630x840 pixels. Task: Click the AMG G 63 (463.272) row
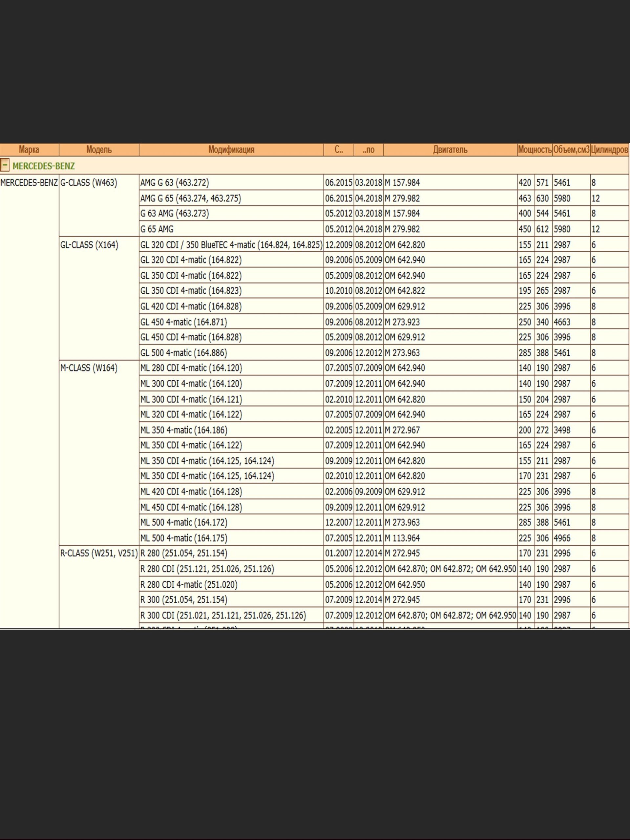175,183
